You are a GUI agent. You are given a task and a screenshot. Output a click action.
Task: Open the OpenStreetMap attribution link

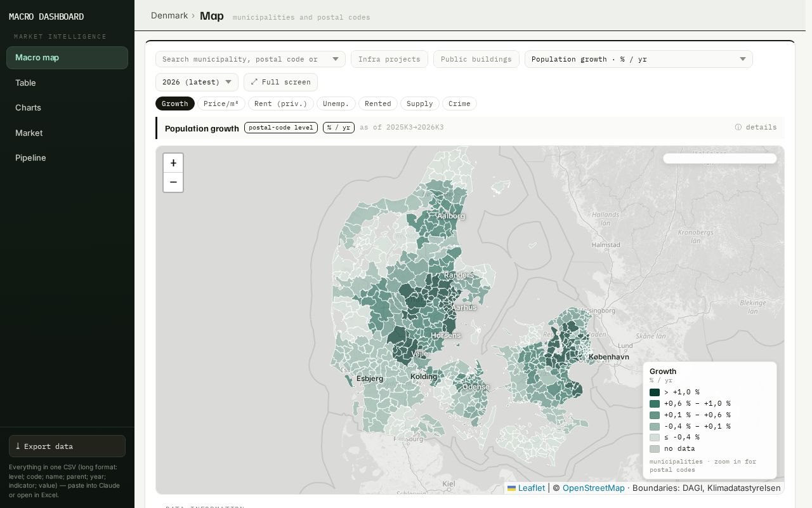point(594,488)
